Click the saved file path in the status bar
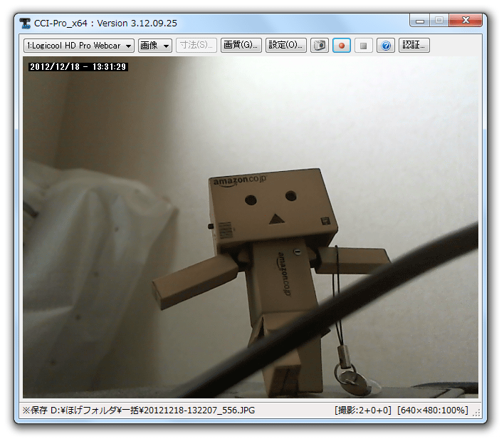Image resolution: width=504 pixels, height=439 pixels. point(139,410)
